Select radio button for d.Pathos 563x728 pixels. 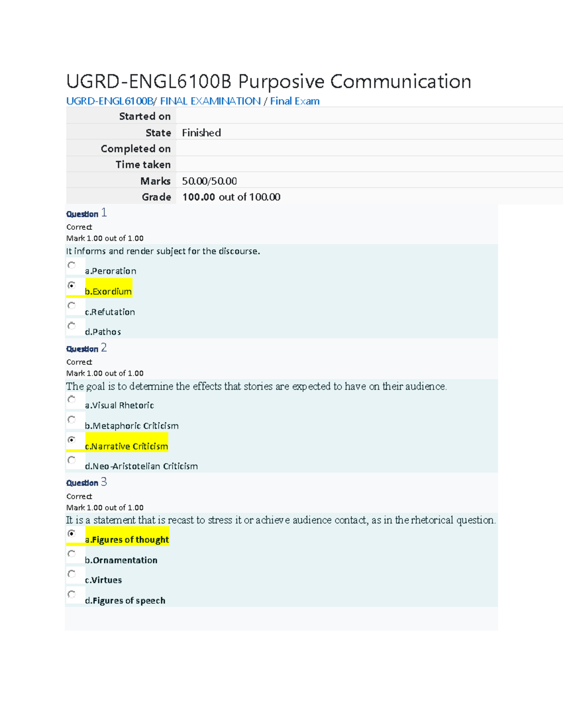[x=71, y=326]
